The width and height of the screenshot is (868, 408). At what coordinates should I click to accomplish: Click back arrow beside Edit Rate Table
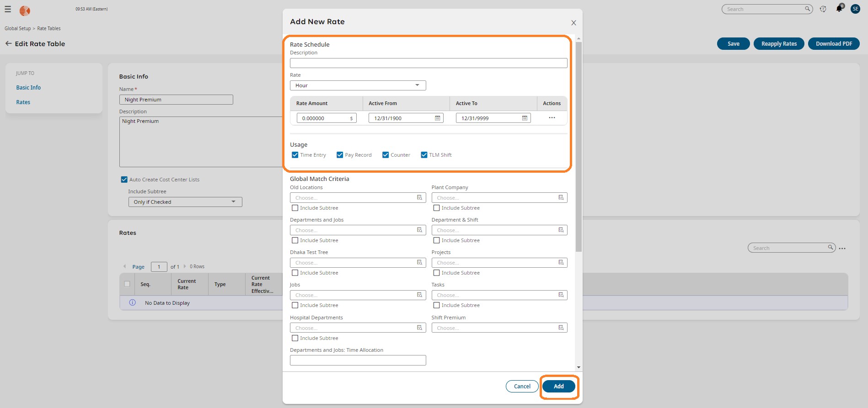click(8, 44)
